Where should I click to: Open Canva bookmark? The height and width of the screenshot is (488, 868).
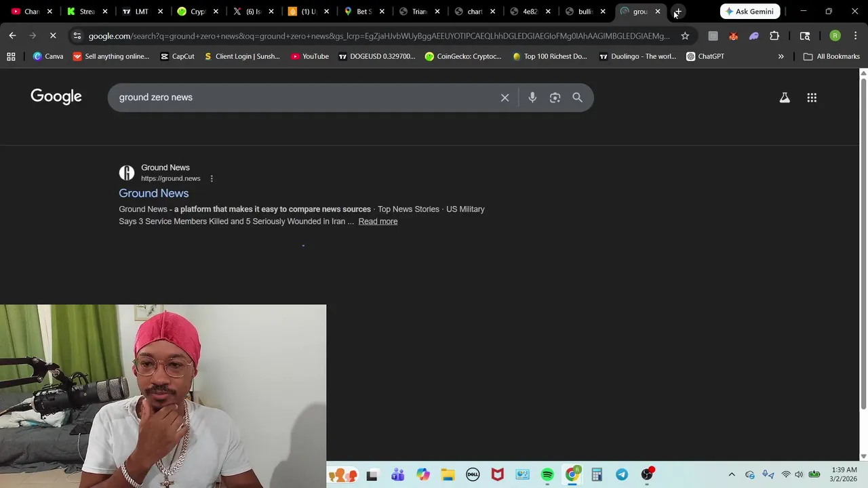47,56
